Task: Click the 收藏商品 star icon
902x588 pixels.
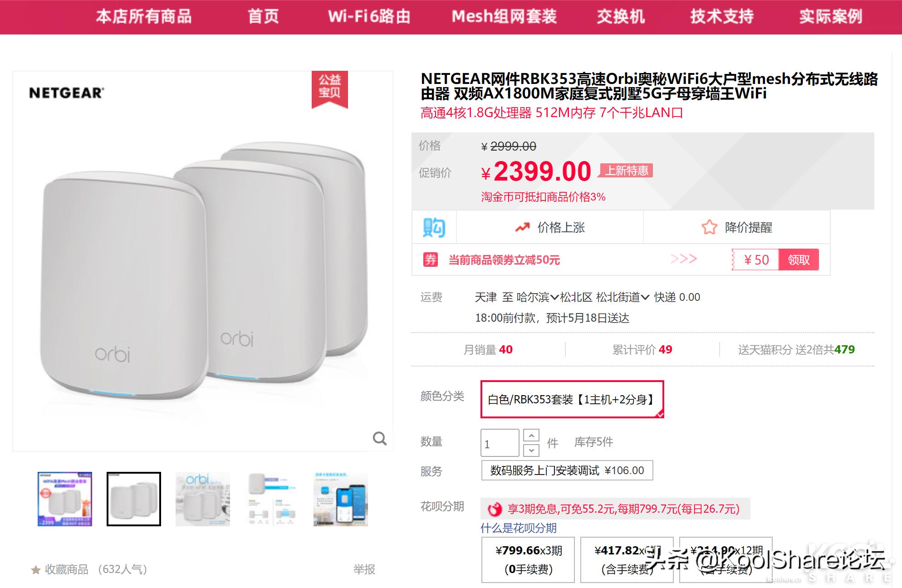Action: tap(35, 571)
